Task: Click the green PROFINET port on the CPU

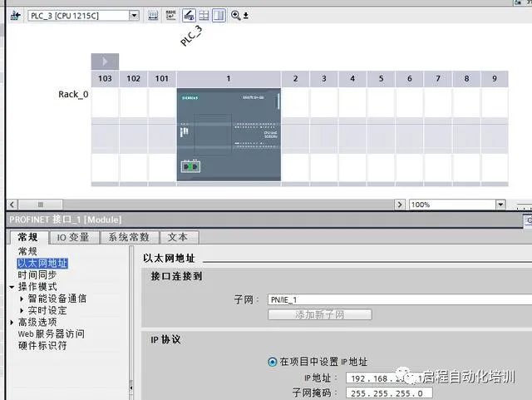Action: click(x=190, y=166)
